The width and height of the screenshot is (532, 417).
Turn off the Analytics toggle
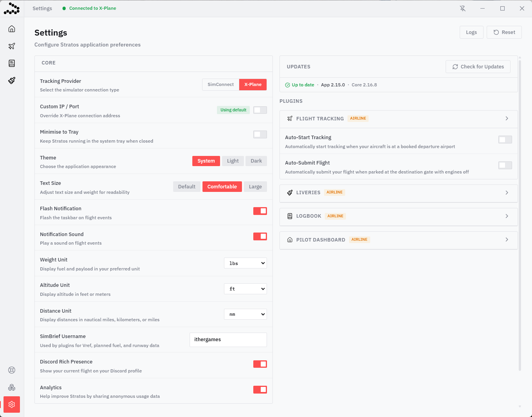point(260,390)
